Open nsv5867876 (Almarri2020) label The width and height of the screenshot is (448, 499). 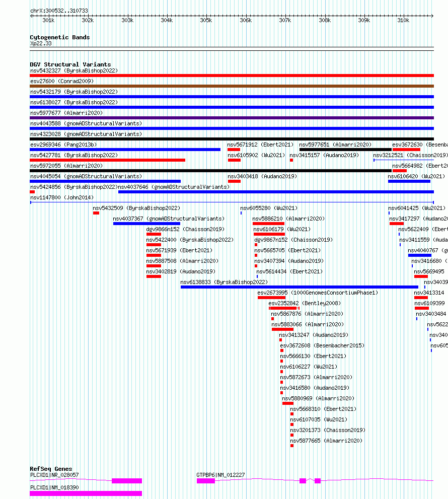coord(307,314)
